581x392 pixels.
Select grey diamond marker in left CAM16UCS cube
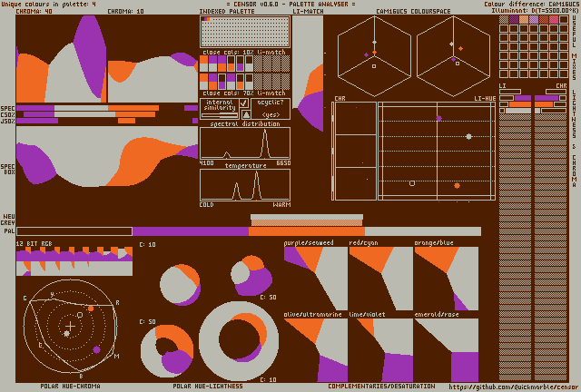[x=374, y=43]
